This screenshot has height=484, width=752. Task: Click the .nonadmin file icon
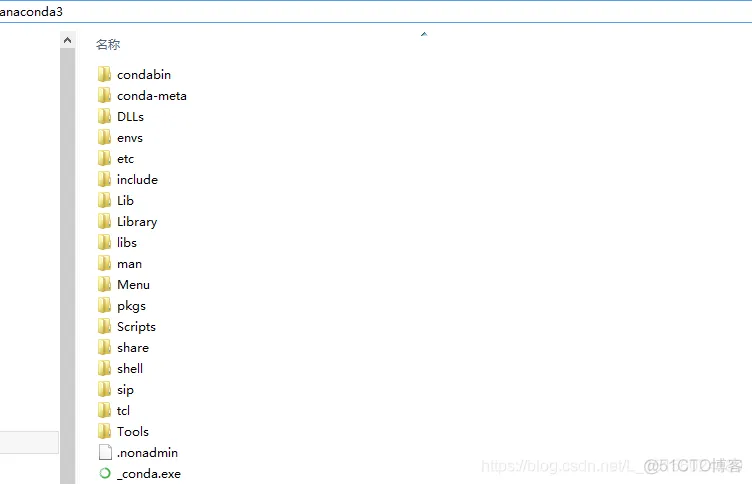[105, 452]
